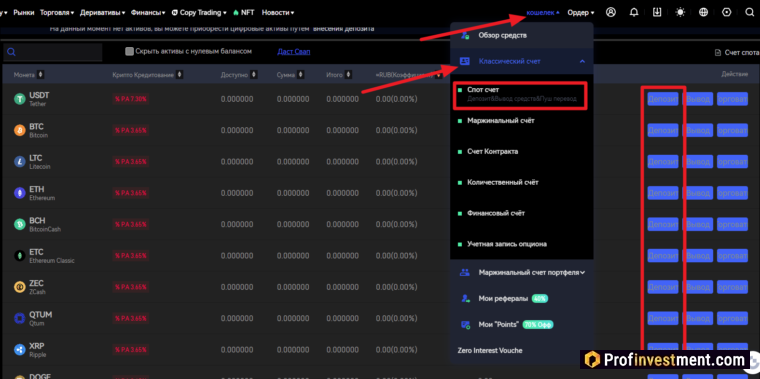The width and height of the screenshot is (760, 379).
Task: Click the BCH BitcoinCash coin icon
Action: pyautogui.click(x=19, y=224)
